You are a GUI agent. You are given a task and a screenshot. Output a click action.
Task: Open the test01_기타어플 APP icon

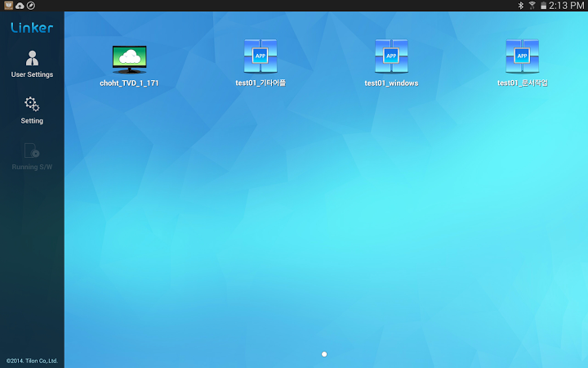(x=261, y=56)
